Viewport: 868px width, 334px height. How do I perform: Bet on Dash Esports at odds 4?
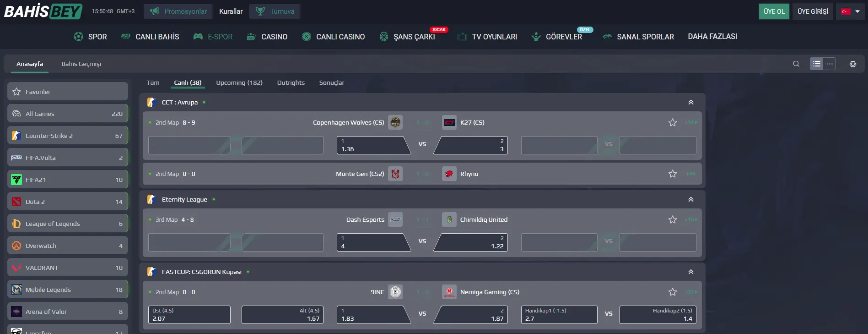373,242
